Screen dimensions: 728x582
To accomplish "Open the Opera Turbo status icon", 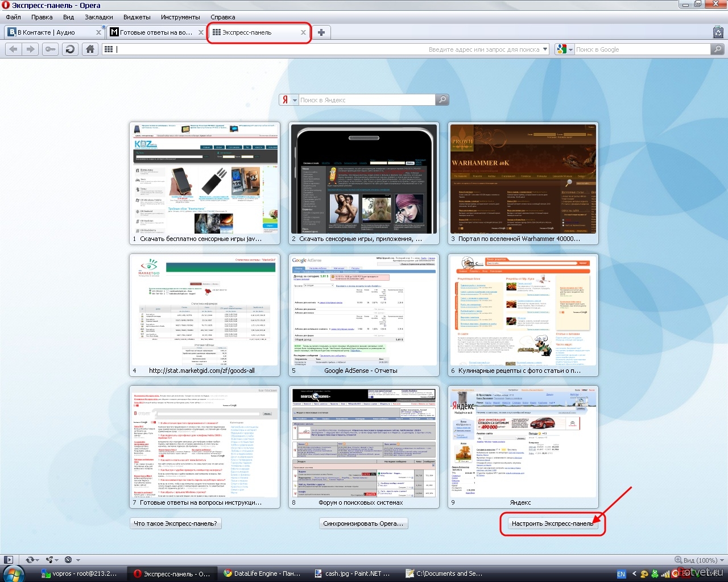I will coord(69,560).
